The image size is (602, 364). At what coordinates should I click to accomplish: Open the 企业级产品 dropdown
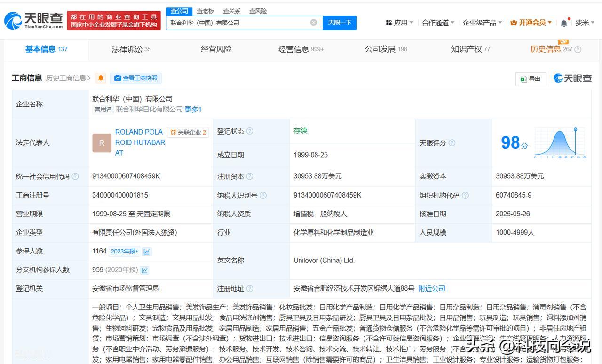tap(482, 23)
